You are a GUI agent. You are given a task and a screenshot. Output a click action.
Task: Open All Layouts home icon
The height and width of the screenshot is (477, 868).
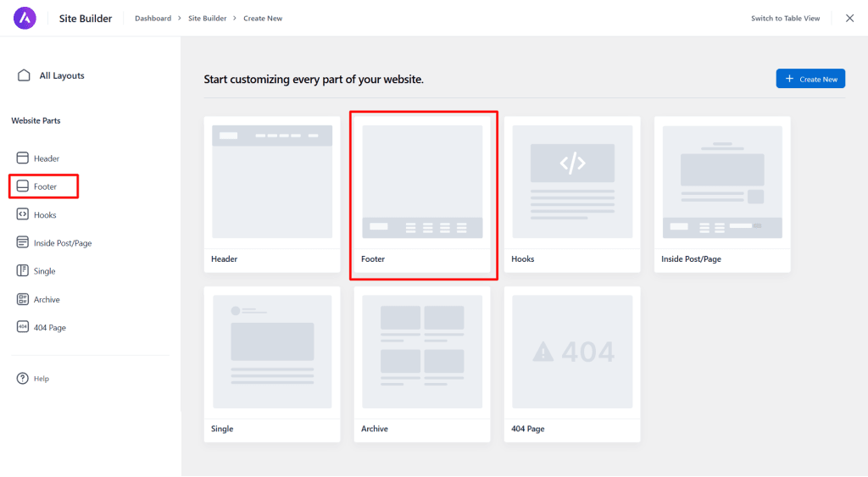pyautogui.click(x=25, y=75)
